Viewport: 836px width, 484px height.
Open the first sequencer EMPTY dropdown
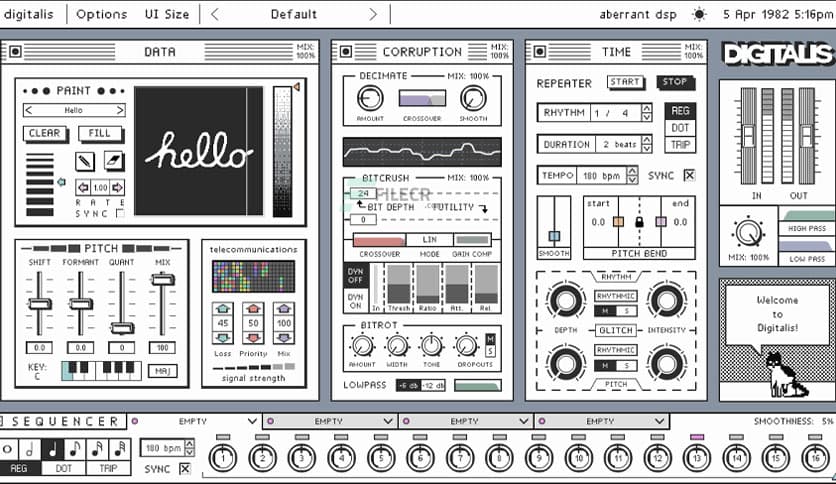[195, 421]
